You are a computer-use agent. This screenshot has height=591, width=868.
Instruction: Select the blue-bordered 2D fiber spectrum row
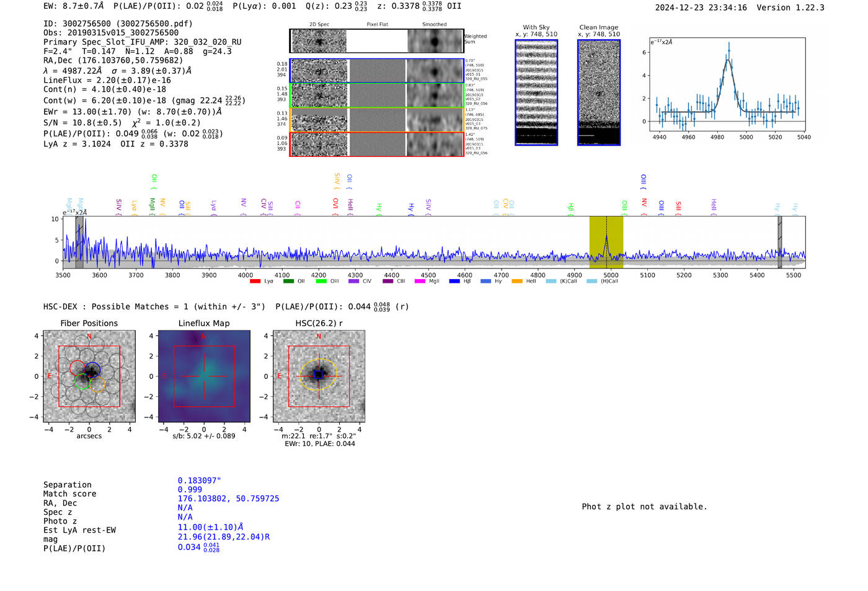[x=377, y=71]
